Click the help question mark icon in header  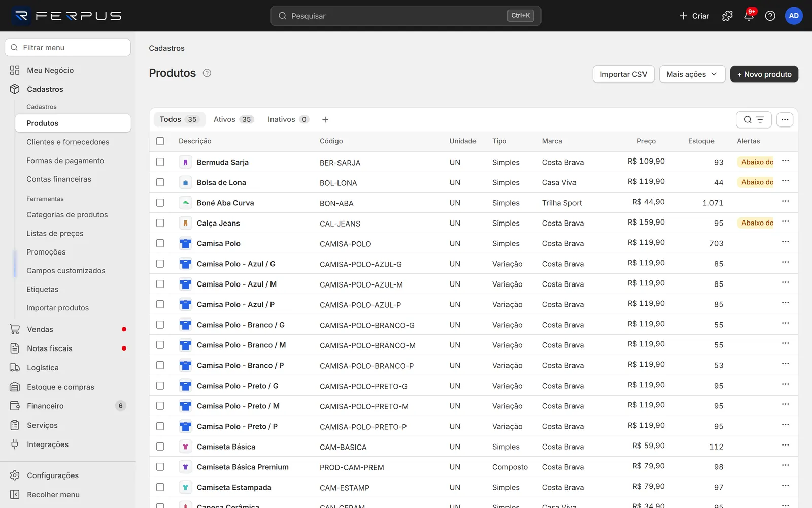(770, 16)
